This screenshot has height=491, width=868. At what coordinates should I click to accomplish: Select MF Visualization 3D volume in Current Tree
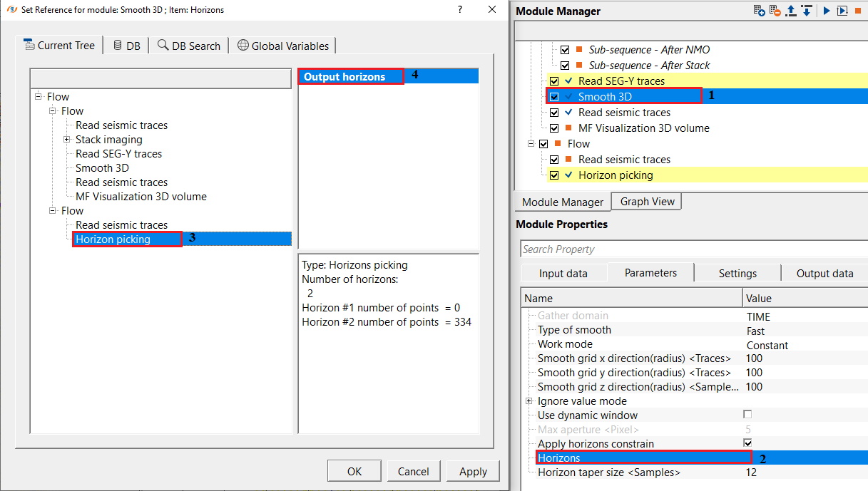tap(141, 197)
